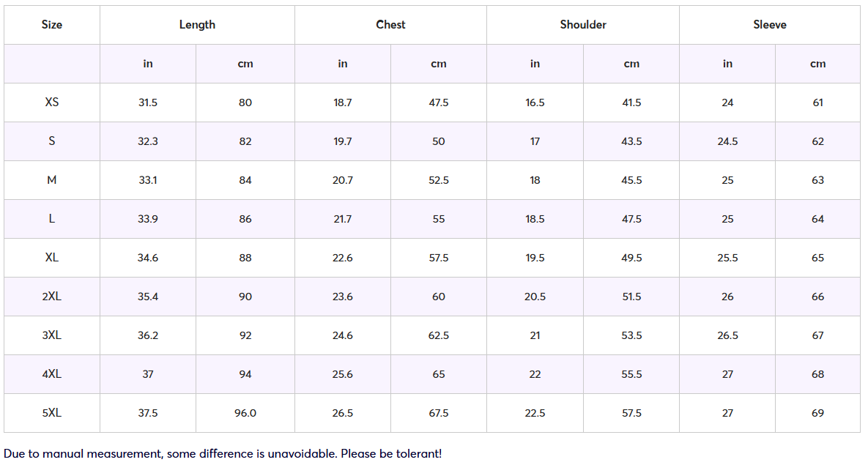Click the 31.5 length inches cell
The width and height of the screenshot is (868, 465).
click(x=148, y=103)
